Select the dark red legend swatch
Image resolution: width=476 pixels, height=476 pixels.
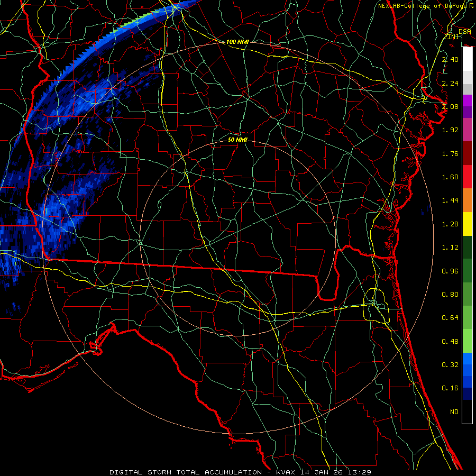coord(467,153)
